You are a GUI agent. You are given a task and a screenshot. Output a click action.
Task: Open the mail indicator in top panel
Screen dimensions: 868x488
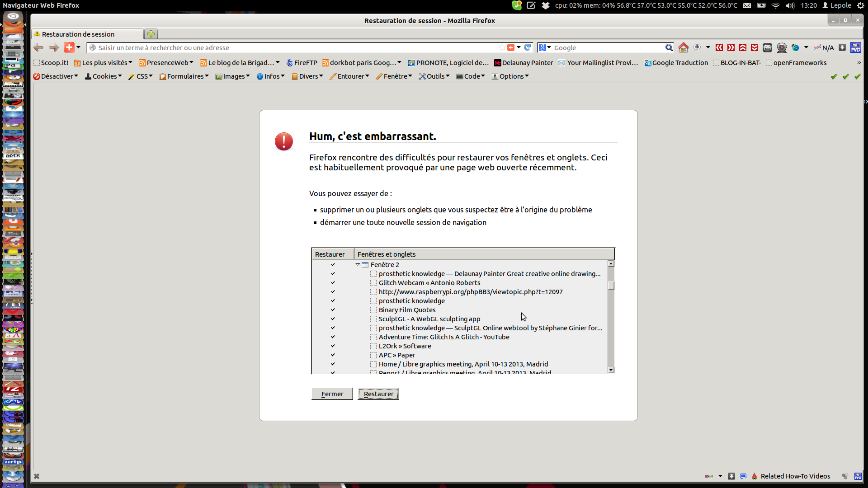point(747,5)
